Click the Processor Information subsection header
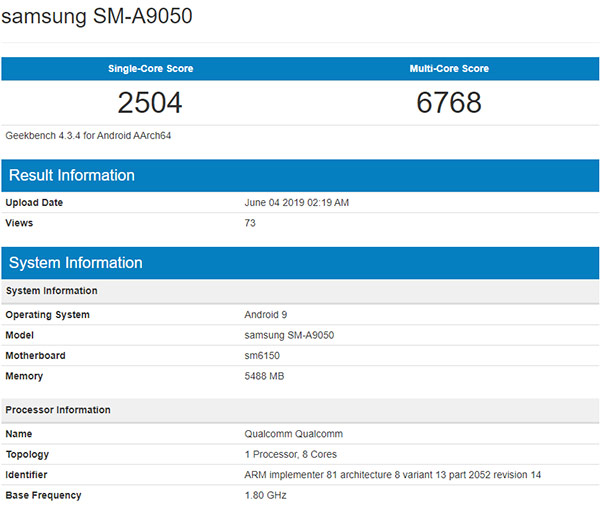Image resolution: width=600 pixels, height=512 pixels. 58,410
